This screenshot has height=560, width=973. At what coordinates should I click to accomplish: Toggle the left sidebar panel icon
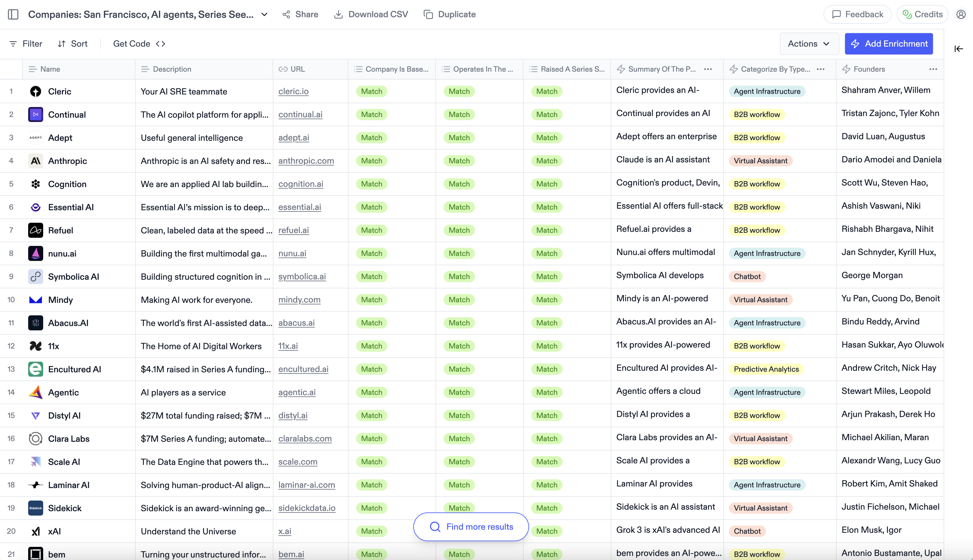coord(13,14)
